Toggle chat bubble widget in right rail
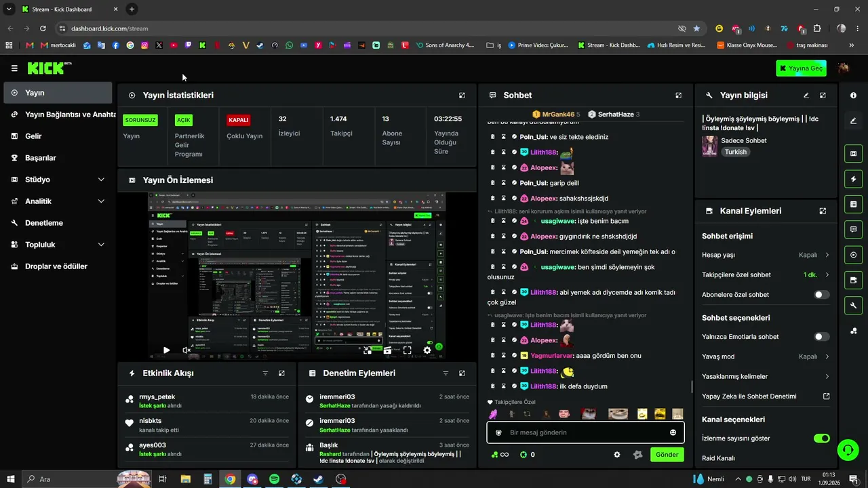The width and height of the screenshot is (868, 488). pos(853,229)
